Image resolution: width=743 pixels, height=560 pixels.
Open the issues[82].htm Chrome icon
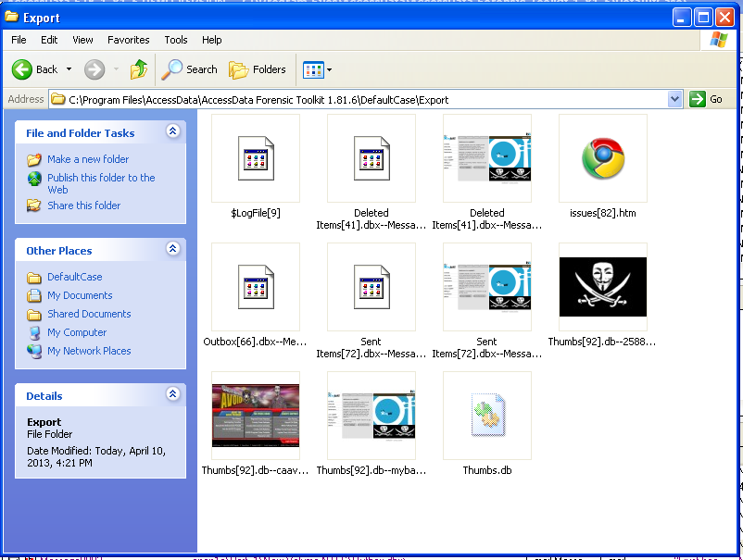tap(603, 158)
